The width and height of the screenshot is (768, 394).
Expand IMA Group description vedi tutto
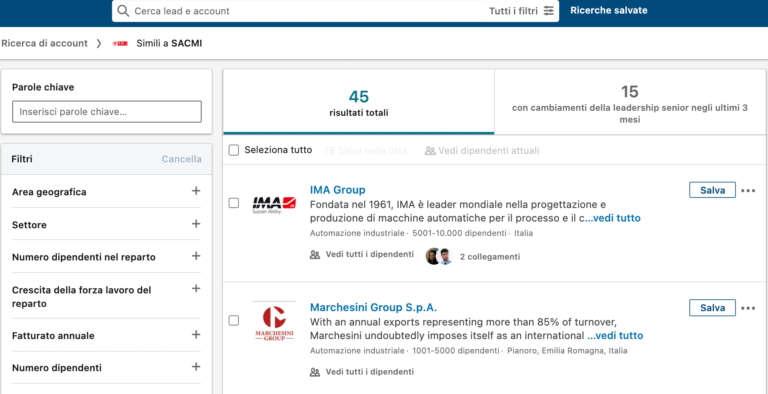(613, 218)
